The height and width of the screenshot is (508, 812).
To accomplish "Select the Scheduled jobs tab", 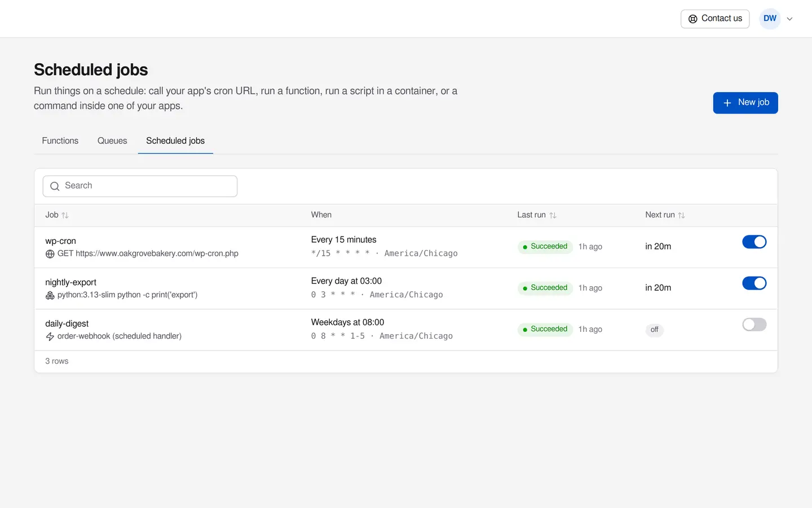I will [175, 141].
